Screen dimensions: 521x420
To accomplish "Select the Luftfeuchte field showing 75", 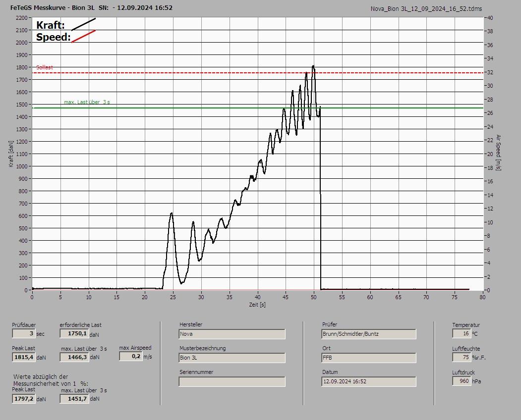I will [462, 357].
